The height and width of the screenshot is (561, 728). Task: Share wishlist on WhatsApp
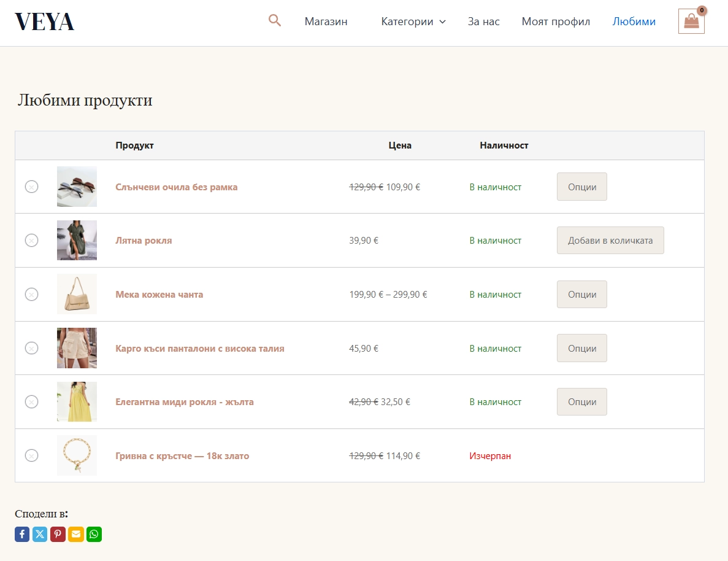(94, 534)
